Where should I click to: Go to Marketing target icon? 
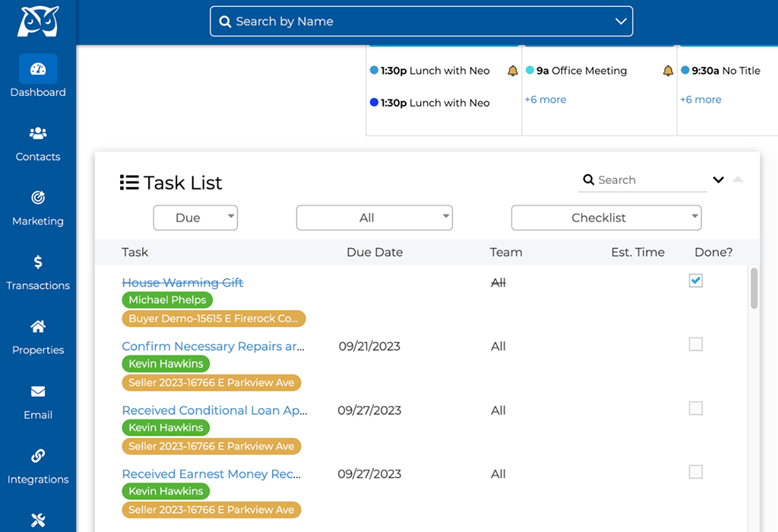point(38,198)
